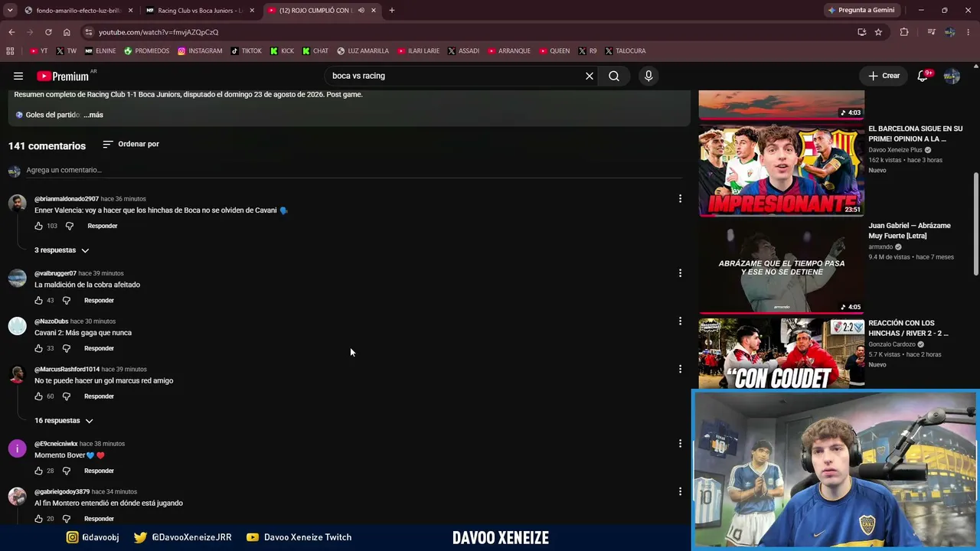Open options menu for @MarcusRashford1014's comment

click(x=680, y=369)
